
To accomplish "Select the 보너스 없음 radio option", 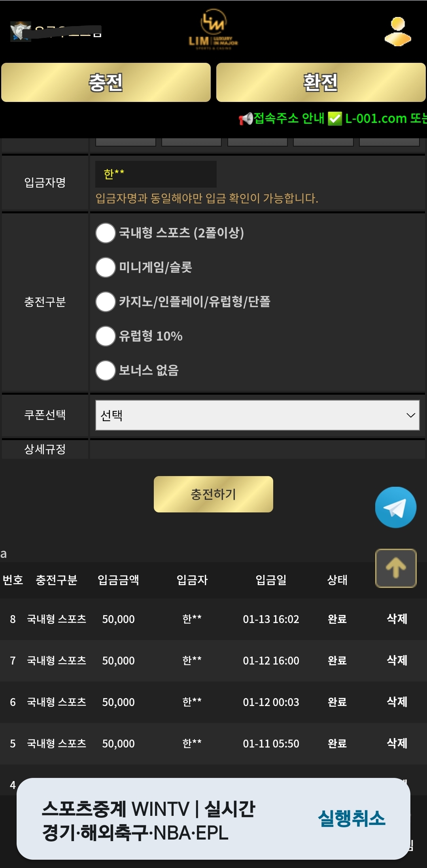I will tap(106, 371).
